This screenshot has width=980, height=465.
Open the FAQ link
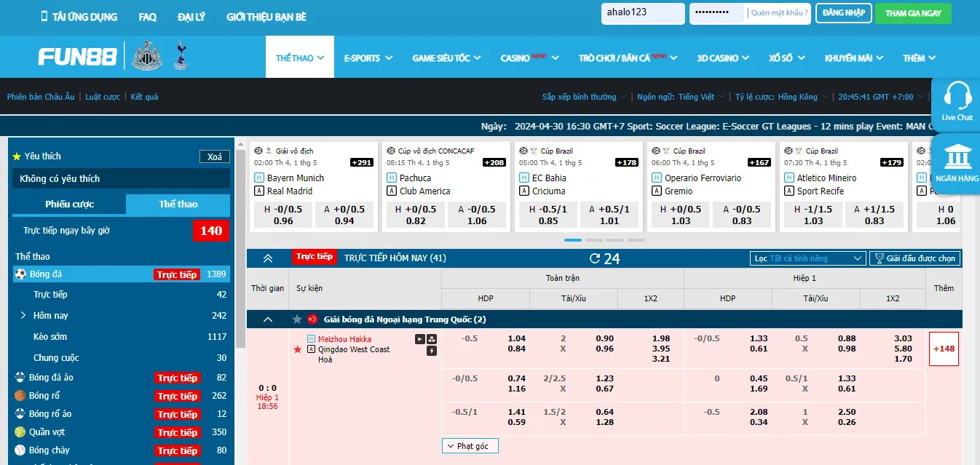click(148, 17)
